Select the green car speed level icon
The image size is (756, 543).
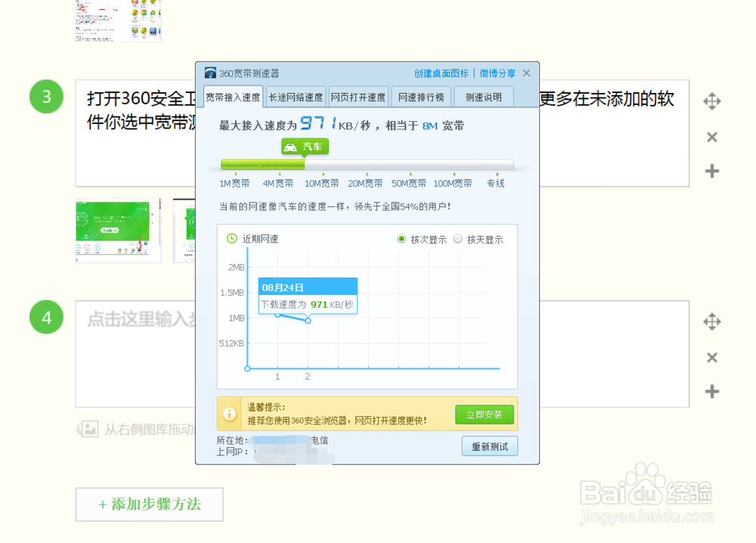pos(305,147)
